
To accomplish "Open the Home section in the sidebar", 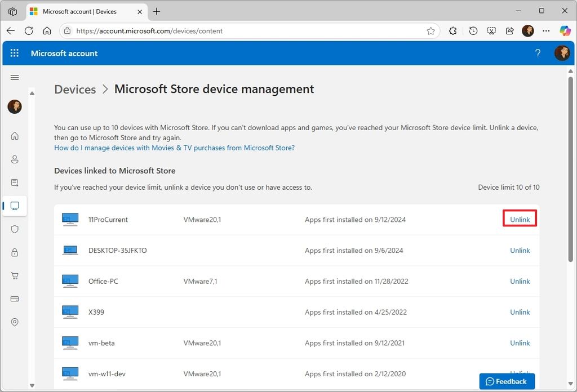I will point(14,136).
